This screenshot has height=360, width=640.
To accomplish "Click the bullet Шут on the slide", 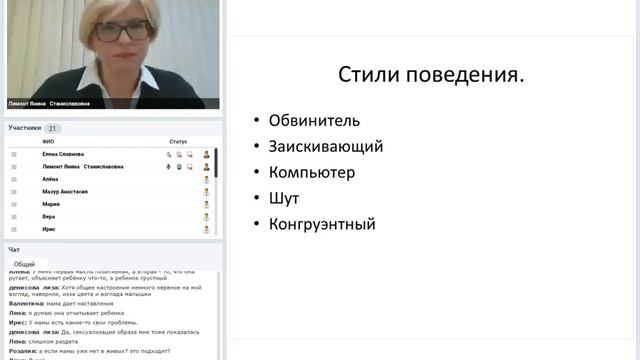I will (x=284, y=198).
